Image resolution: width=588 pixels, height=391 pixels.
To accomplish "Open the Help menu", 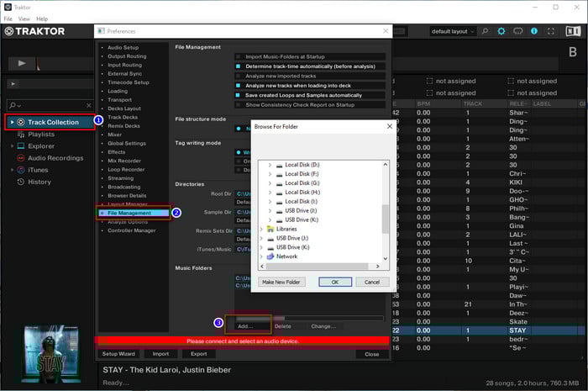I will tap(42, 18).
